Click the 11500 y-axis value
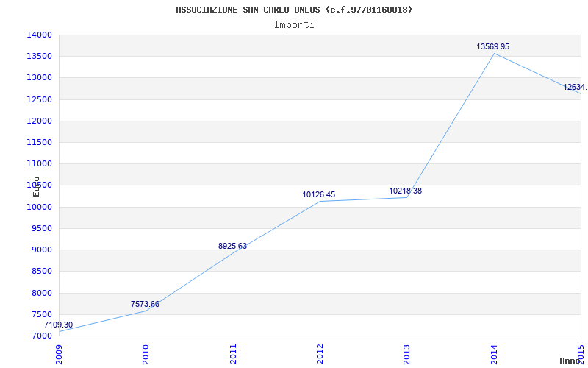The width and height of the screenshot is (588, 368). click(x=39, y=142)
